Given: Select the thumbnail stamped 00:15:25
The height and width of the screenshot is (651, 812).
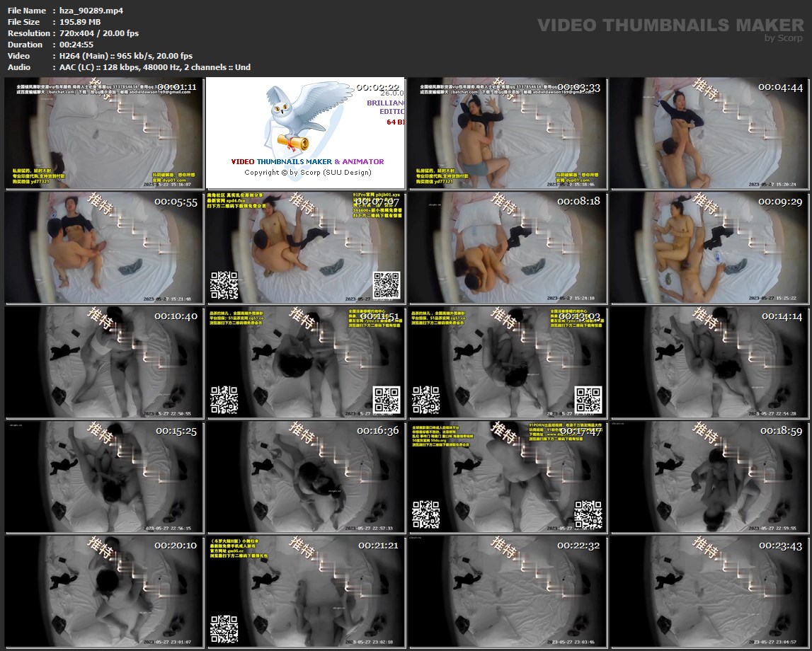Looking at the screenshot, I should point(104,477).
